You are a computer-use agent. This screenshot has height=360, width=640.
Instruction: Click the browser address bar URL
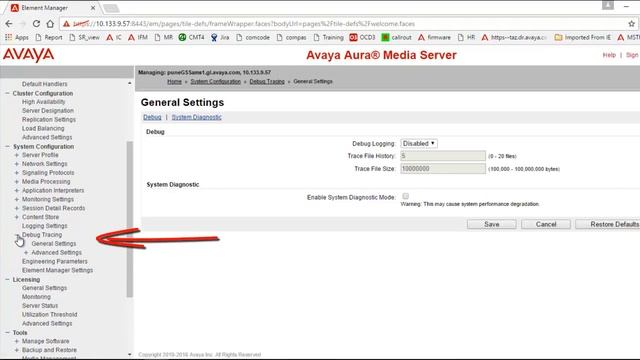(244, 24)
